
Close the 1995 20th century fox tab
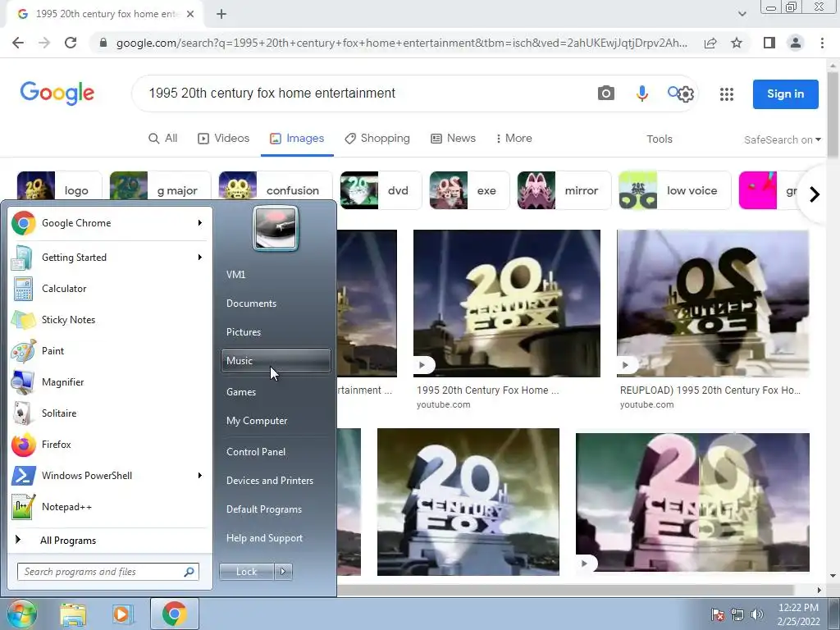click(x=190, y=14)
